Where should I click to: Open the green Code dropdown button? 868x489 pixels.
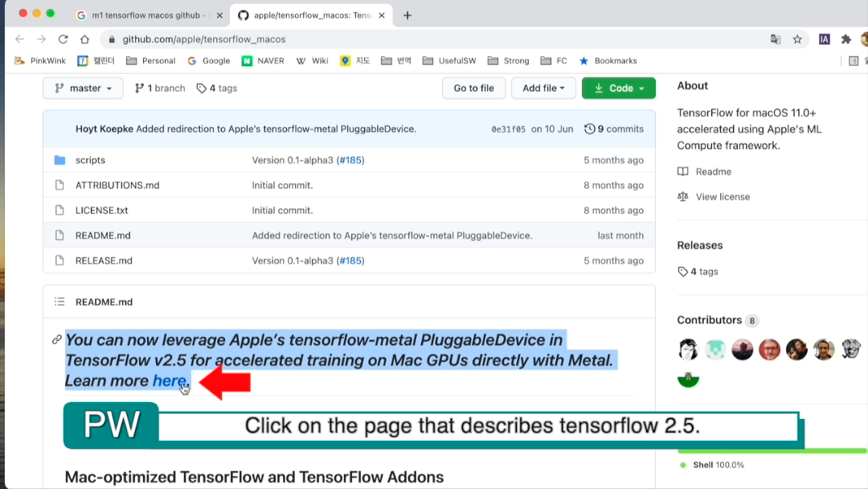click(619, 88)
